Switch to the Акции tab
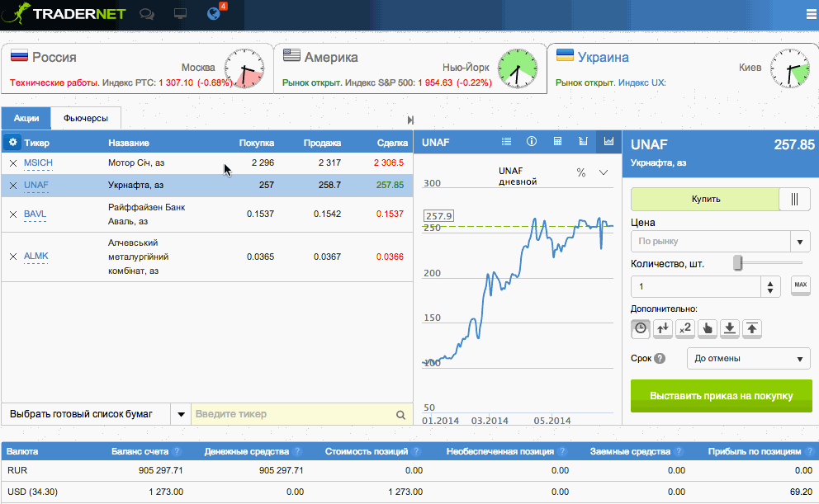Image resolution: width=819 pixels, height=504 pixels. point(26,118)
